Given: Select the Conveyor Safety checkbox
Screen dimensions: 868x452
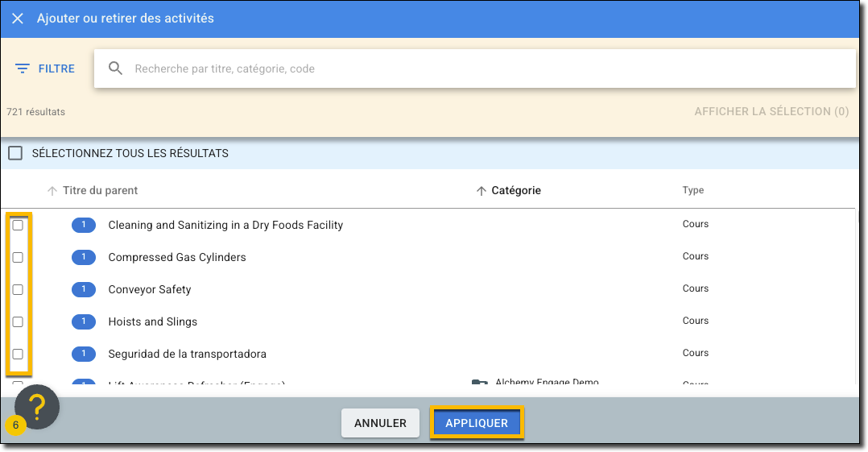Looking at the screenshot, I should click(x=18, y=289).
